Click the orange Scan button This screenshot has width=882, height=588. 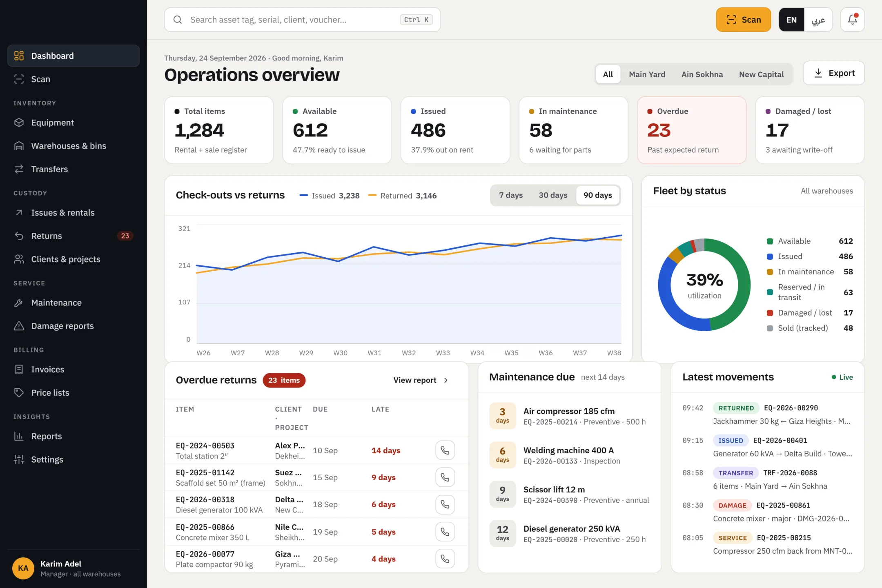[743, 20]
